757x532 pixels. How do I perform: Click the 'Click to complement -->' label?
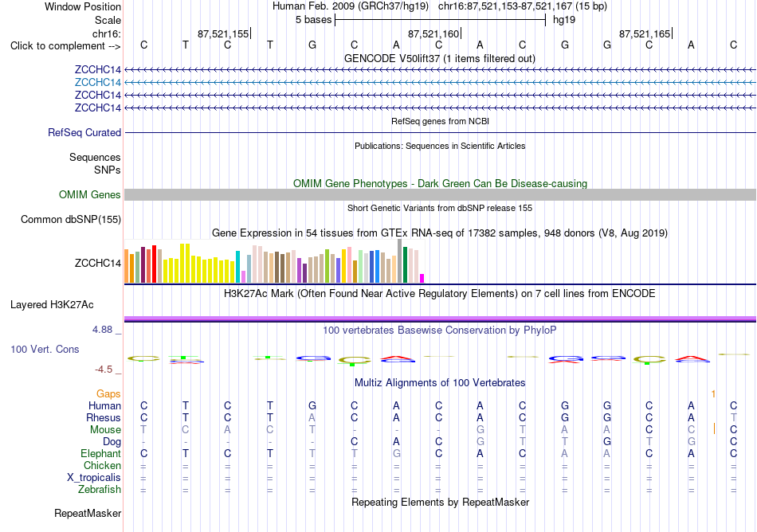65,46
